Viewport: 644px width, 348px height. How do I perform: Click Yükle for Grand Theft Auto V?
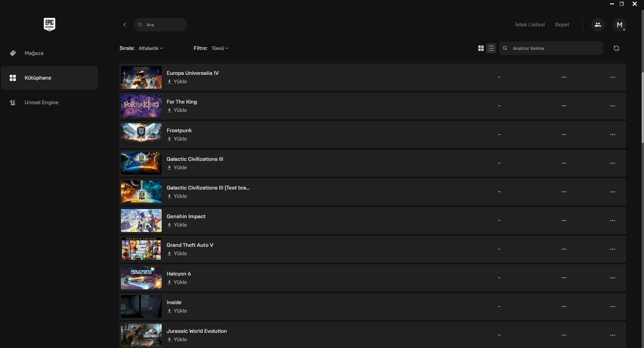pos(177,254)
